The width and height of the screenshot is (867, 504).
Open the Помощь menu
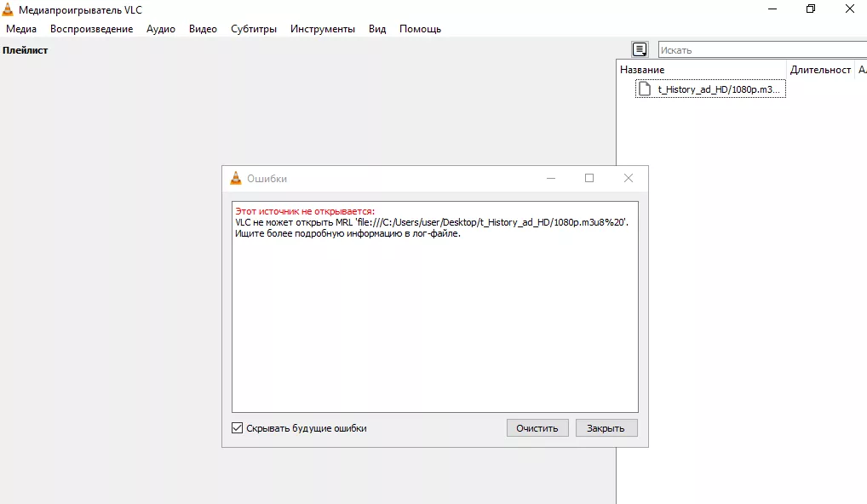(x=420, y=29)
